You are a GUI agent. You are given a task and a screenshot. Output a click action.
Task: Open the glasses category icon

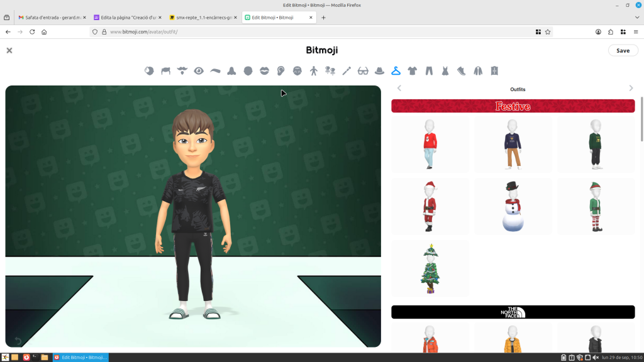click(x=363, y=71)
